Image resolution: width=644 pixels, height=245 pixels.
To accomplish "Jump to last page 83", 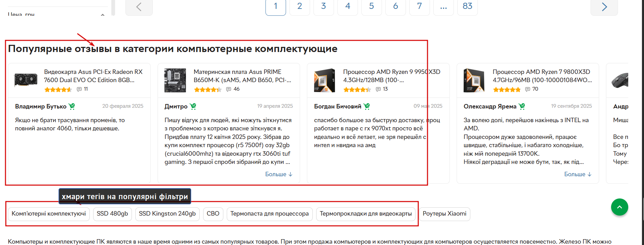I will click(x=468, y=6).
